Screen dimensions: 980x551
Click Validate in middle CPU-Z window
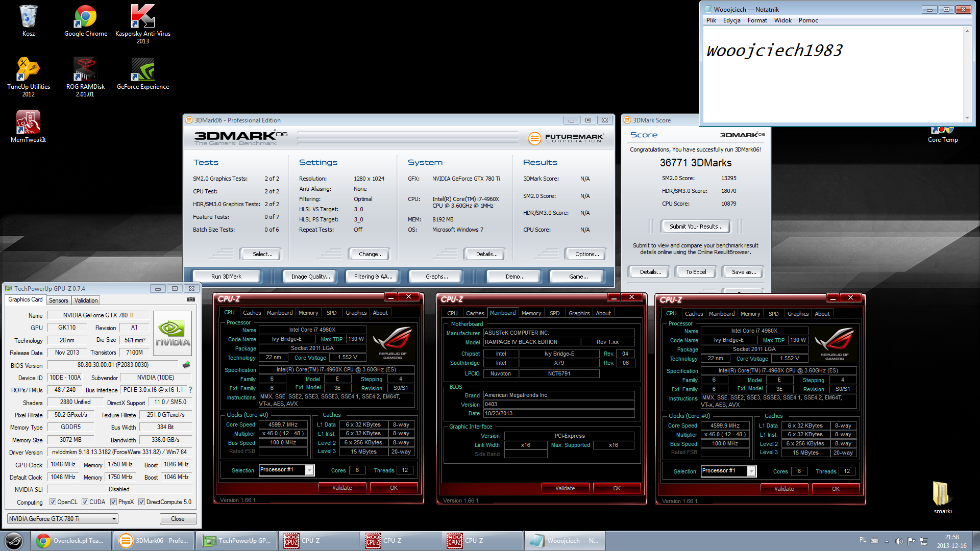pyautogui.click(x=565, y=488)
